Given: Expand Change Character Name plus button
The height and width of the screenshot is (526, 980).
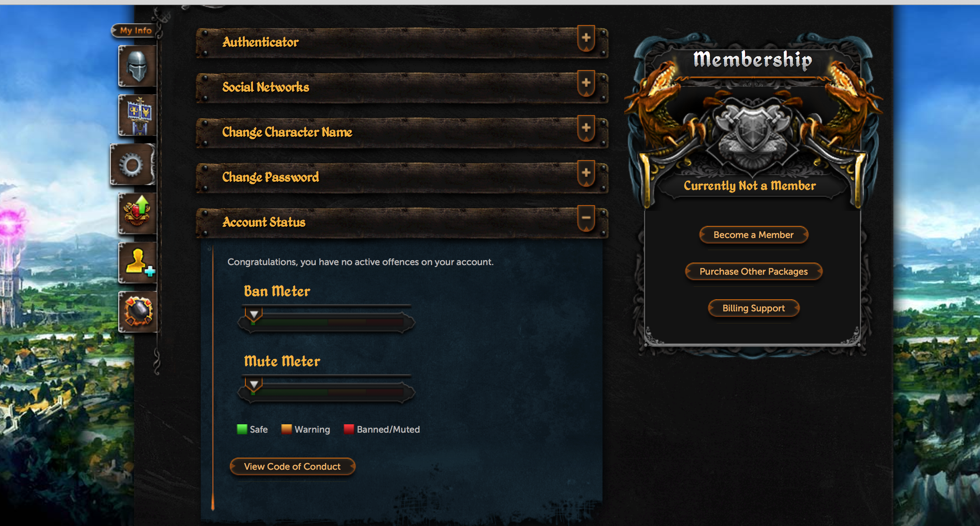Looking at the screenshot, I should (x=586, y=128).
